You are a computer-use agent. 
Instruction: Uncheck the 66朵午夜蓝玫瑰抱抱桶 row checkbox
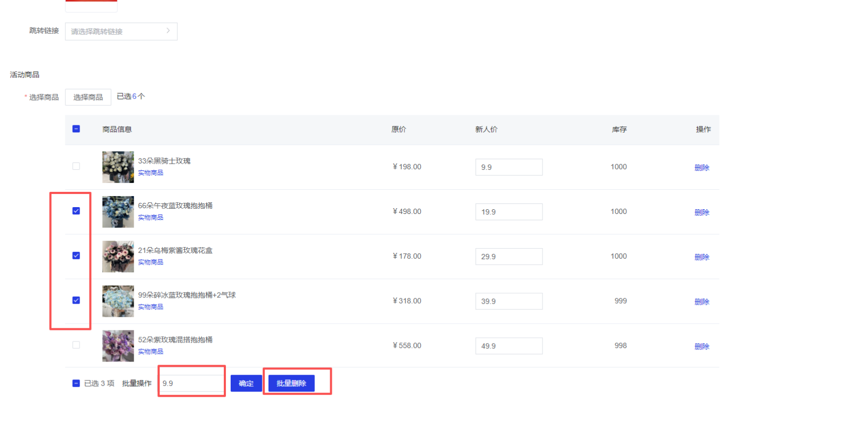coord(76,211)
